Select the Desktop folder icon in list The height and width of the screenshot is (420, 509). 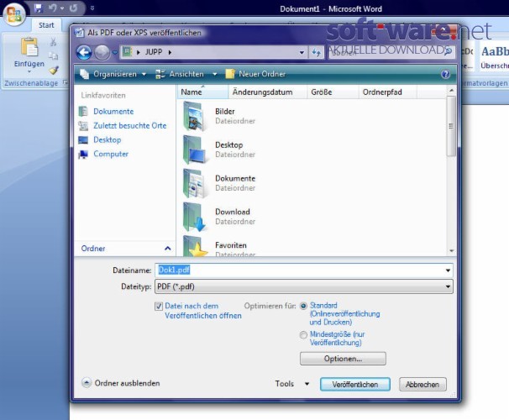pos(195,150)
